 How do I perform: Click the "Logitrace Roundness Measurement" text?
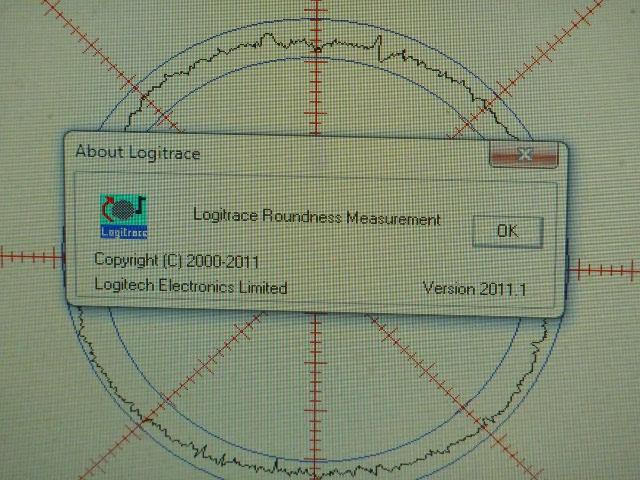tap(317, 217)
